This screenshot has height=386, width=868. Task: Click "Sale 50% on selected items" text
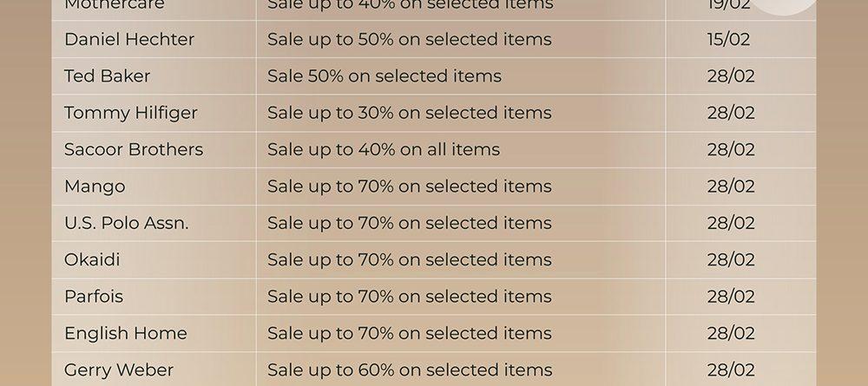click(x=385, y=75)
